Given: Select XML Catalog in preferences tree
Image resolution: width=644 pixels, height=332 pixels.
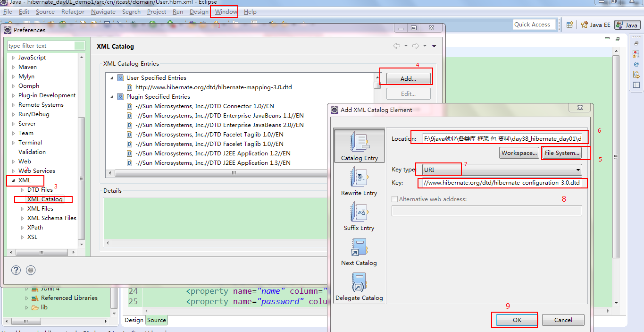Looking at the screenshot, I should pyautogui.click(x=45, y=199).
